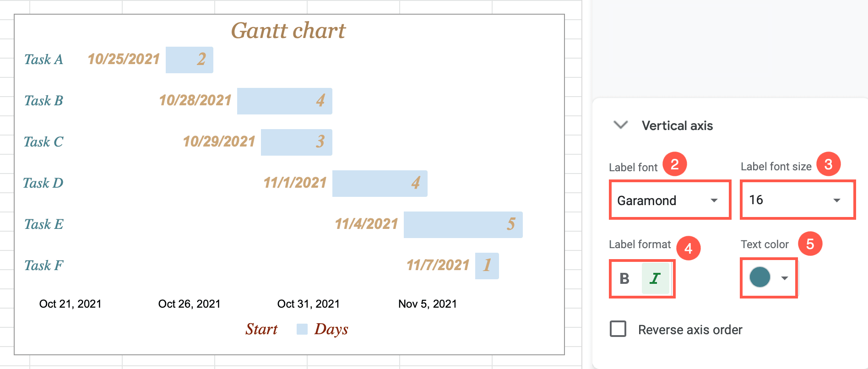
Task: Click the Nov 5, 2021 axis label
Action: [428, 303]
